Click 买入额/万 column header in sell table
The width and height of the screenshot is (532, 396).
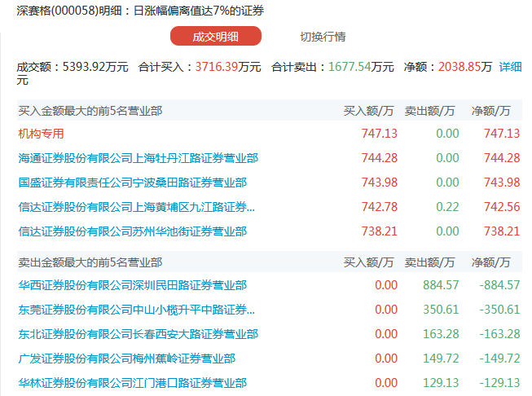point(368,262)
